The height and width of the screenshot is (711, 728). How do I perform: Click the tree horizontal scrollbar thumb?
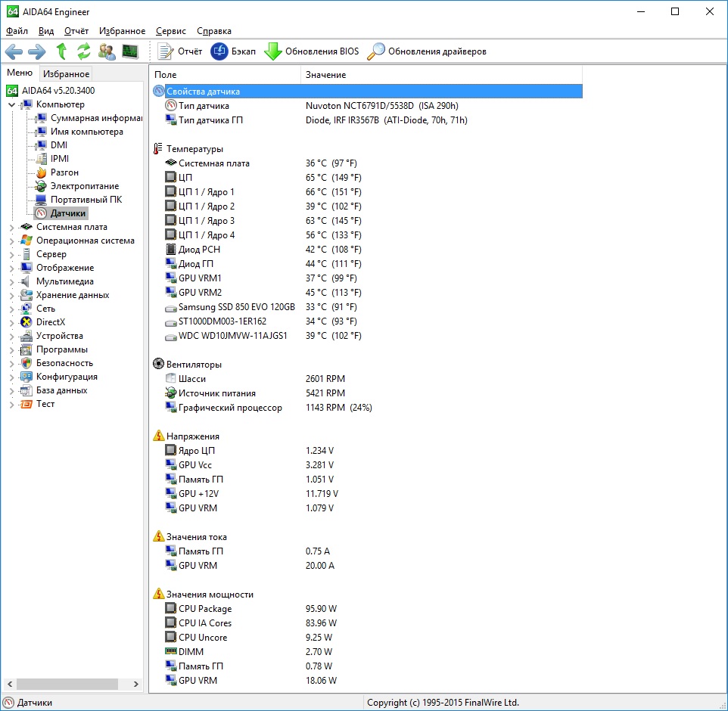pos(67,684)
